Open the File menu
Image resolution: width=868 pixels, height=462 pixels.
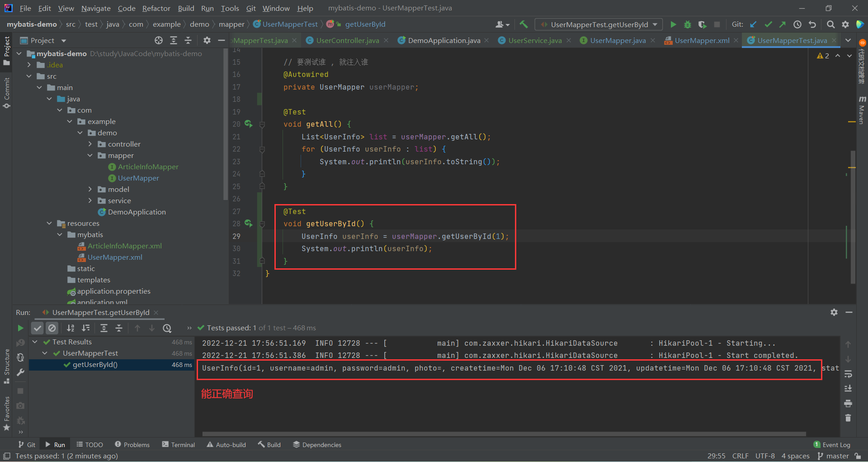25,8
